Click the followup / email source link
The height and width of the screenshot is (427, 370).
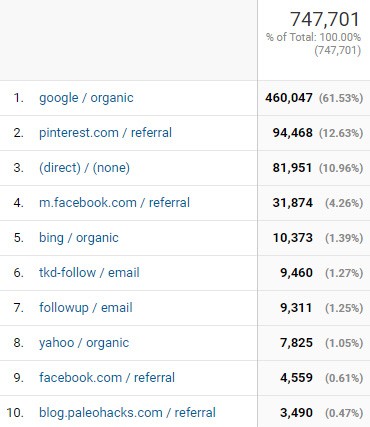click(86, 308)
